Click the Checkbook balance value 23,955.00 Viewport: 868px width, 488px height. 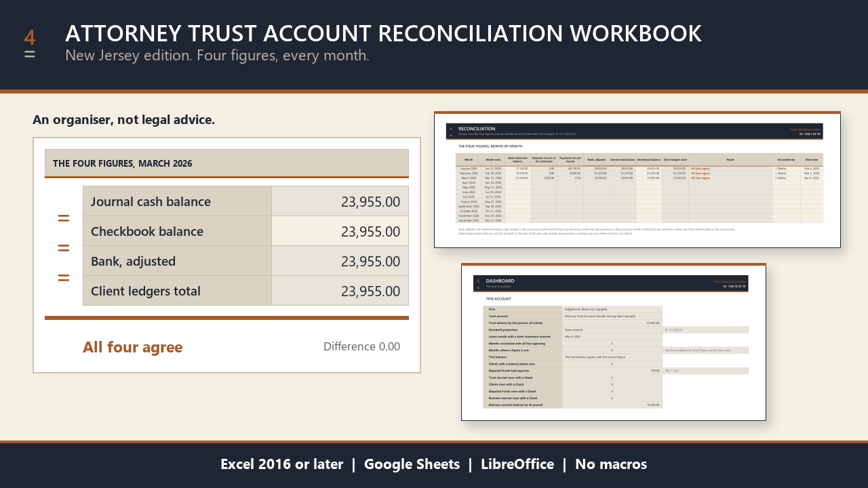[370, 231]
